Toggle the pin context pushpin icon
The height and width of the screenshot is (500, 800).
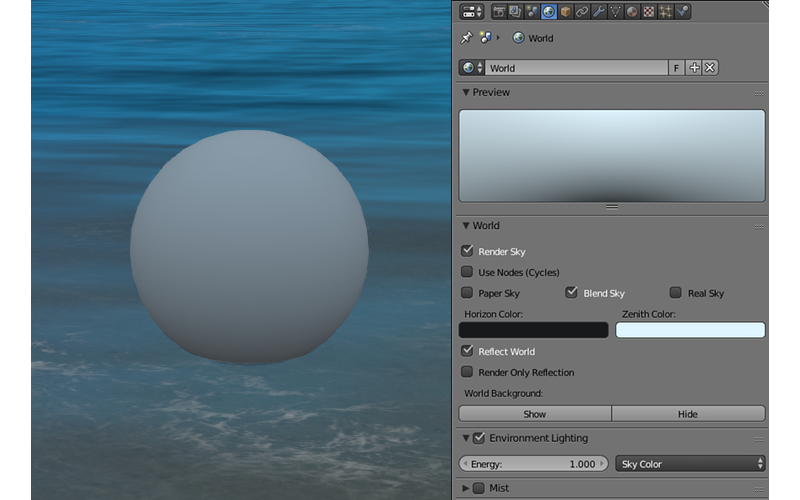click(466, 38)
